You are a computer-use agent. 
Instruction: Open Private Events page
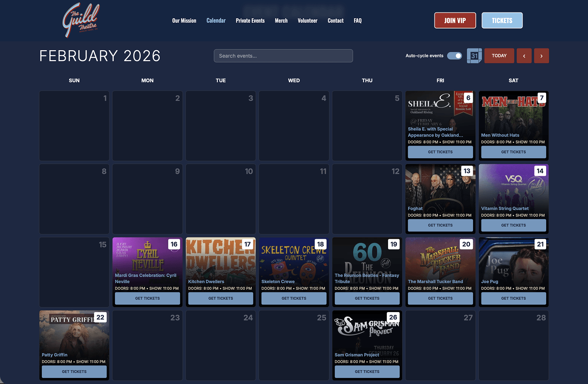coord(250,21)
